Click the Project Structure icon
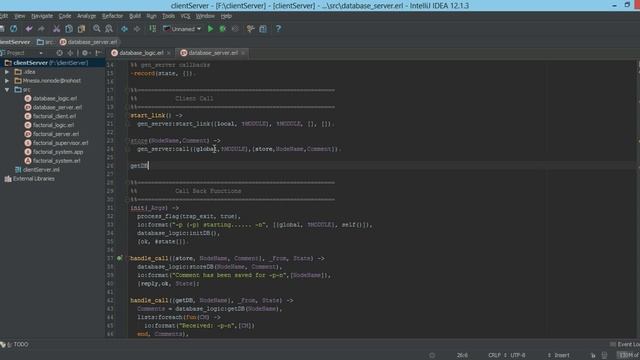640x360 pixels. (263, 29)
